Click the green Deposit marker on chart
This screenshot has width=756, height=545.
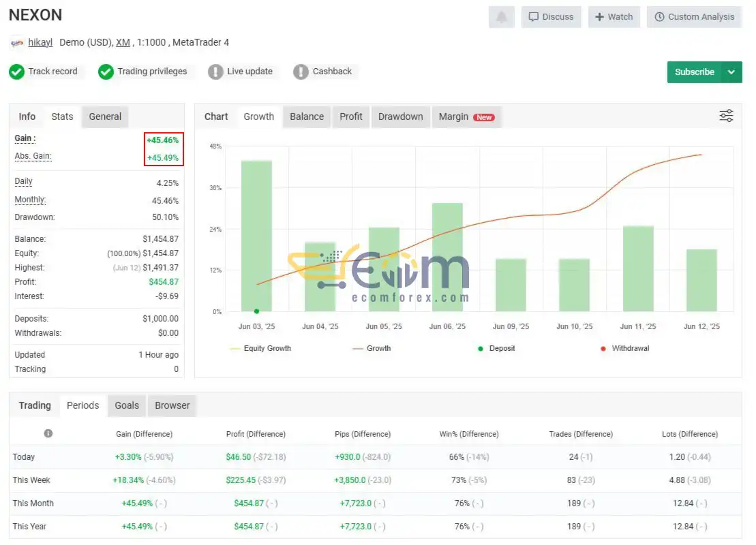(x=256, y=311)
